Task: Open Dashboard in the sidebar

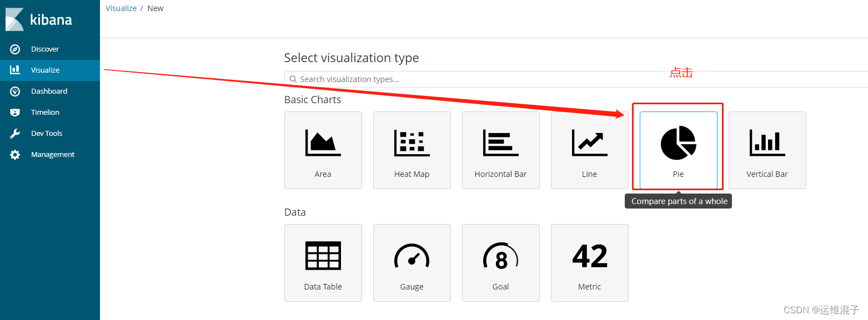Action: (x=50, y=92)
